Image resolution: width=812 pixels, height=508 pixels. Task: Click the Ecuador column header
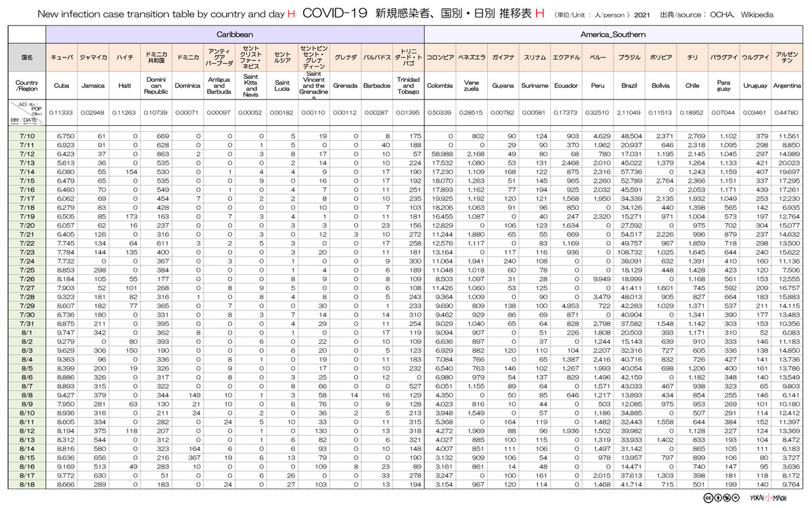[x=567, y=87]
